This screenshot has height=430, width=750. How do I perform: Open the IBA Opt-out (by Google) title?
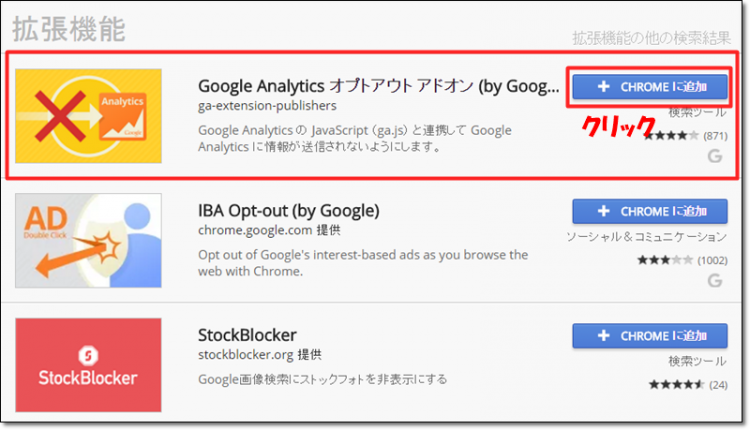coord(289,210)
